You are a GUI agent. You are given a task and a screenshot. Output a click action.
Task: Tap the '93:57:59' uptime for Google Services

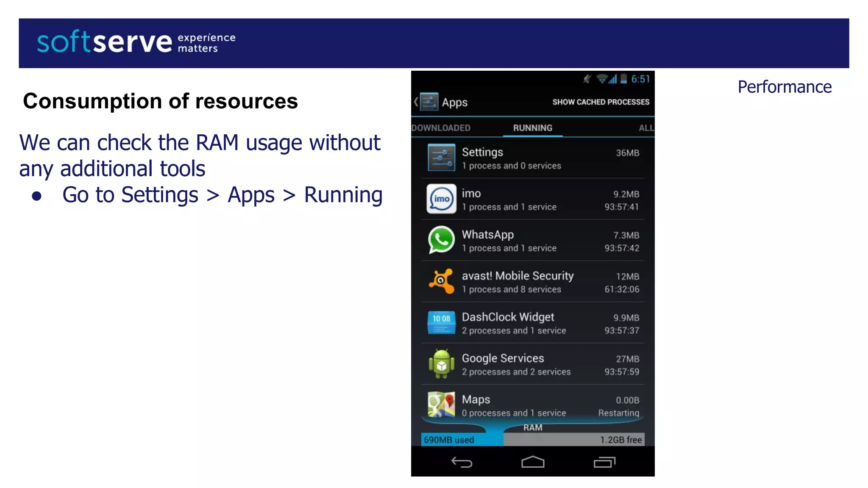click(621, 372)
